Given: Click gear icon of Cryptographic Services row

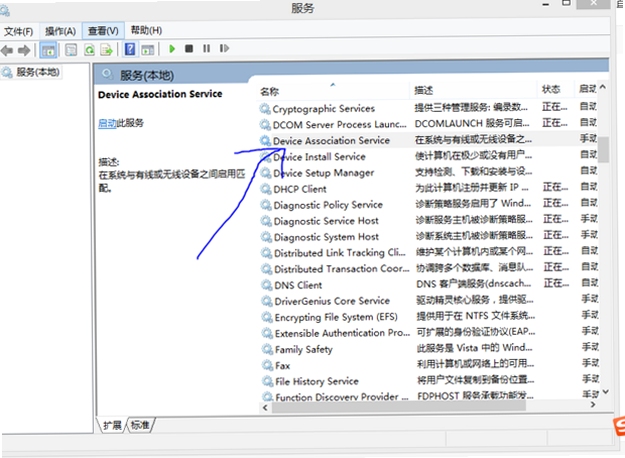Looking at the screenshot, I should pos(265,108).
